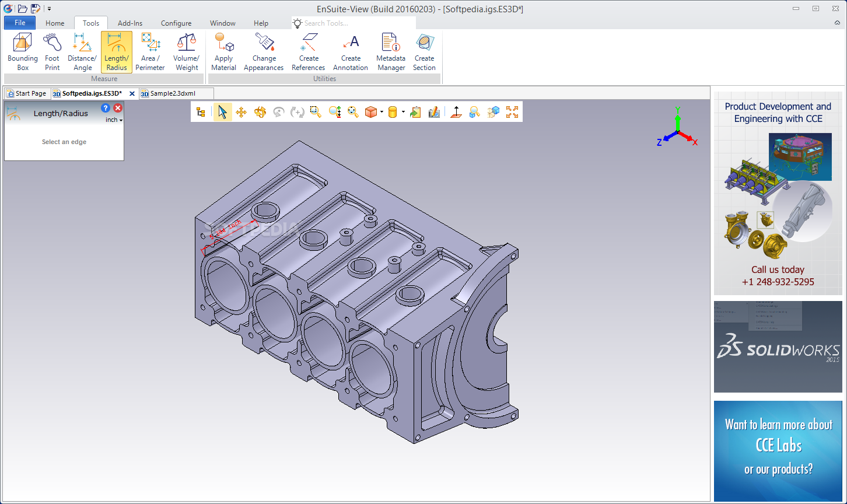
Task: Click the Open folder quick access icon
Action: click(x=23, y=8)
